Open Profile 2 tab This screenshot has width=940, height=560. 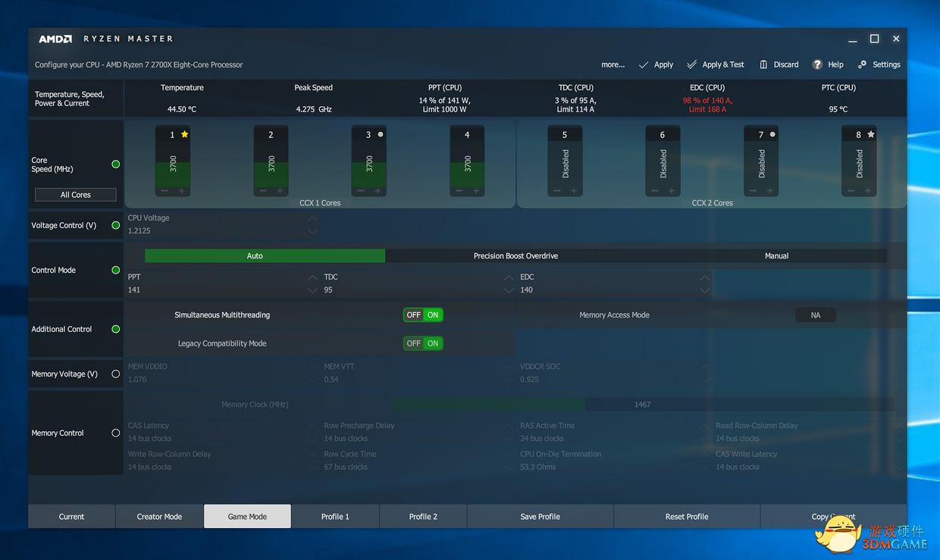click(x=423, y=516)
